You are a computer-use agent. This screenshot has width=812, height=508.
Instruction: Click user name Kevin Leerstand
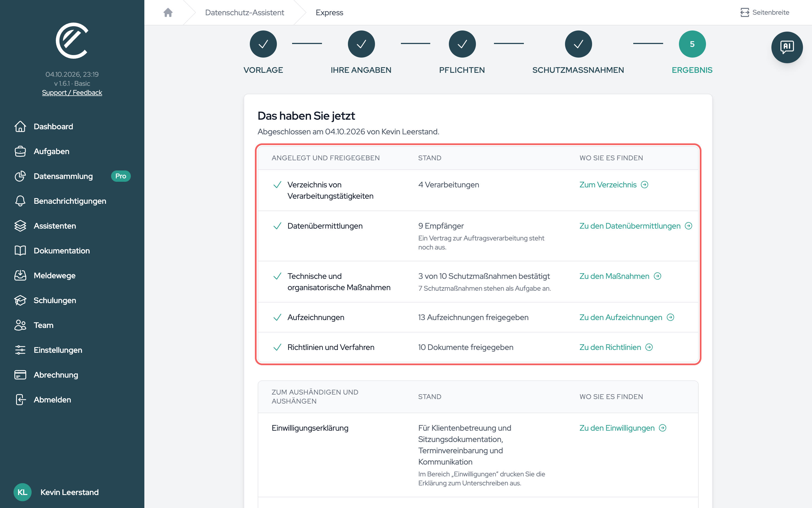[69, 492]
